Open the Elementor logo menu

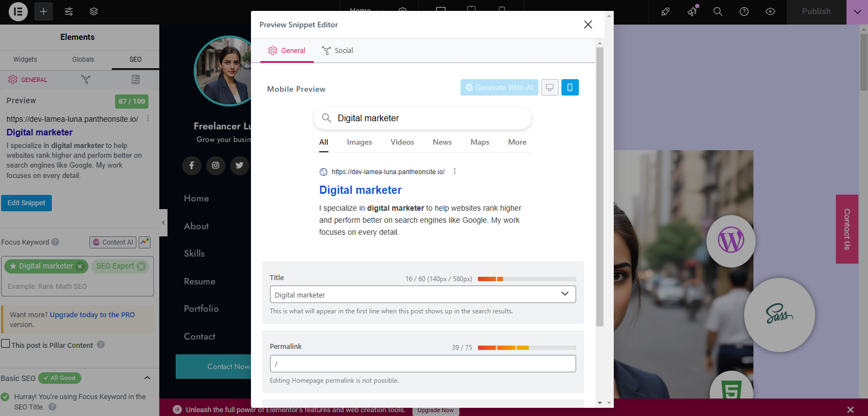pos(18,11)
